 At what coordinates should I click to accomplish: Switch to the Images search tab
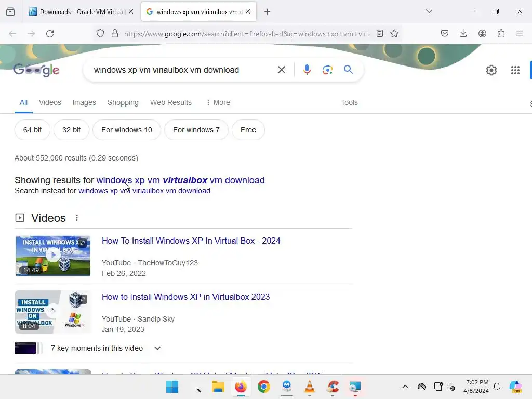[x=84, y=102]
